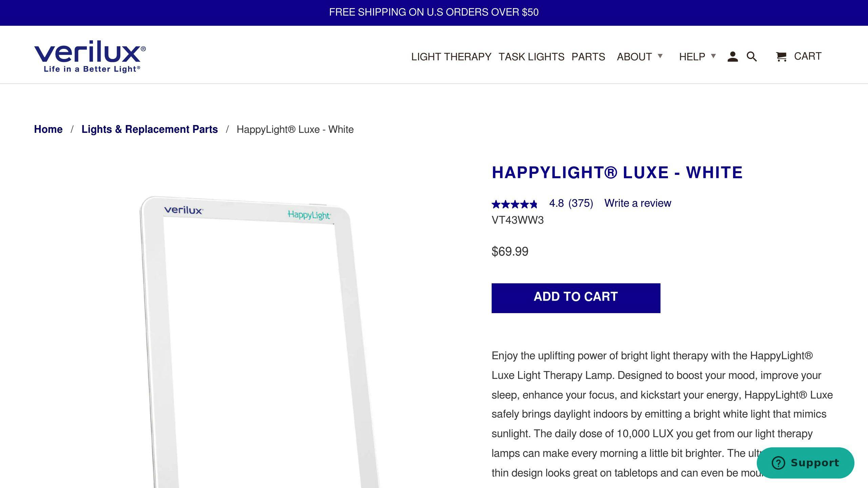Expand the ABOUT dropdown arrow
Screen dimensions: 868x488
click(660, 56)
